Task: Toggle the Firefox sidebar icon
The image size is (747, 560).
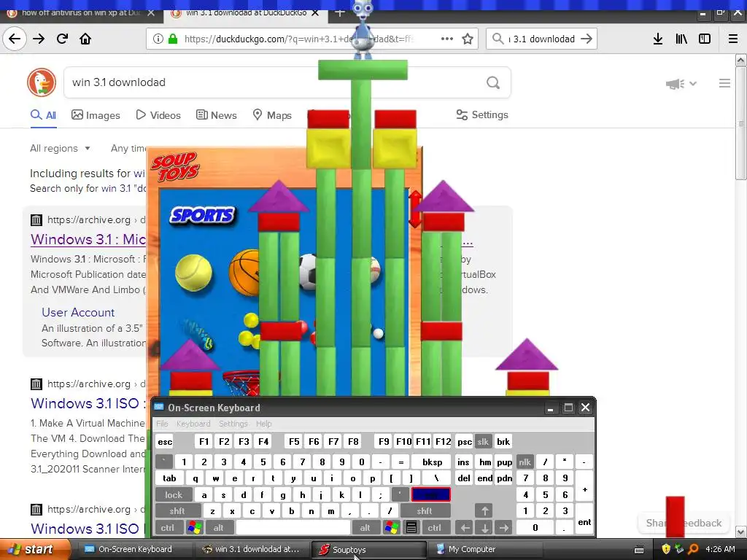Action: (705, 39)
